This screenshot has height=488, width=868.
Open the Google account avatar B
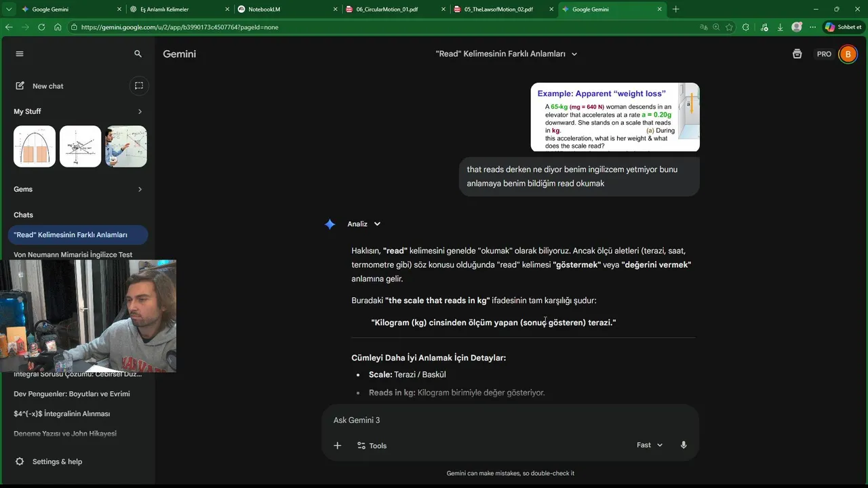point(848,54)
